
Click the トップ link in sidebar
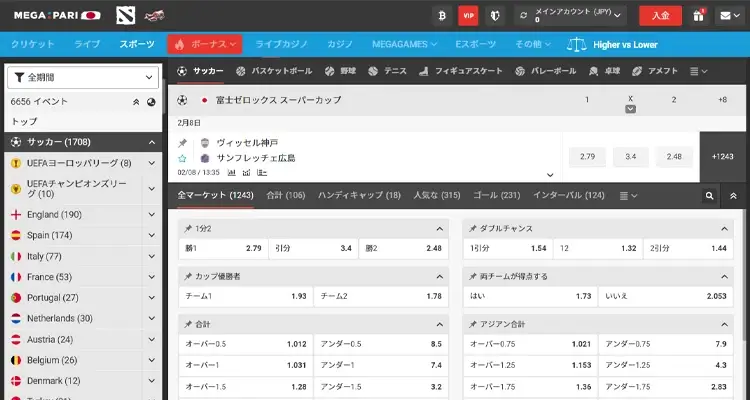(x=24, y=122)
